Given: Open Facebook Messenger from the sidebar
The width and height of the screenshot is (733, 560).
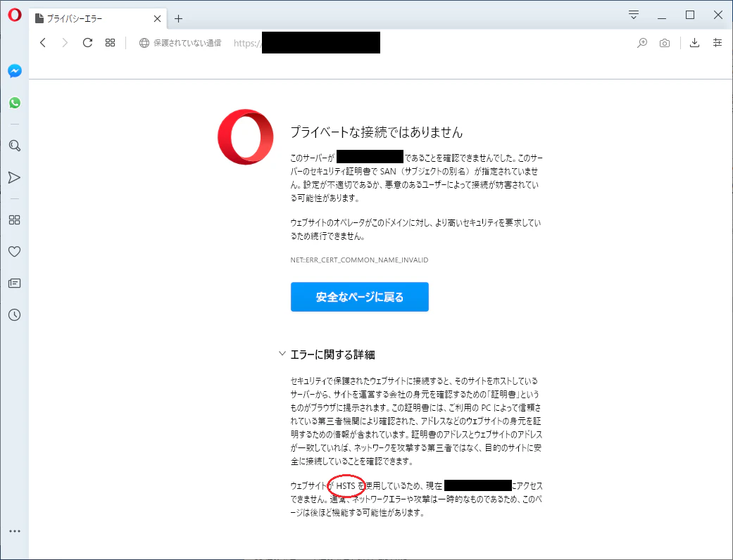Looking at the screenshot, I should 14,70.
